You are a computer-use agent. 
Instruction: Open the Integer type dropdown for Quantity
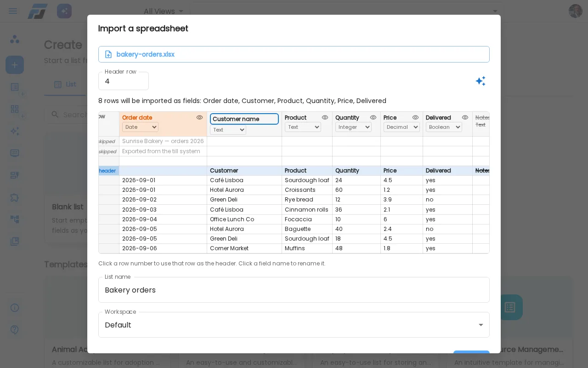point(353,127)
